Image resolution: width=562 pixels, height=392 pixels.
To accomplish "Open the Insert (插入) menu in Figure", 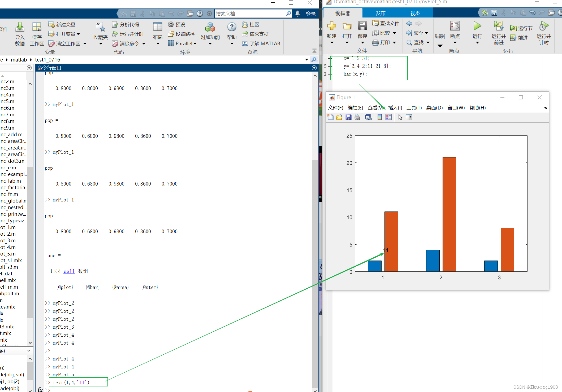I will [395, 108].
